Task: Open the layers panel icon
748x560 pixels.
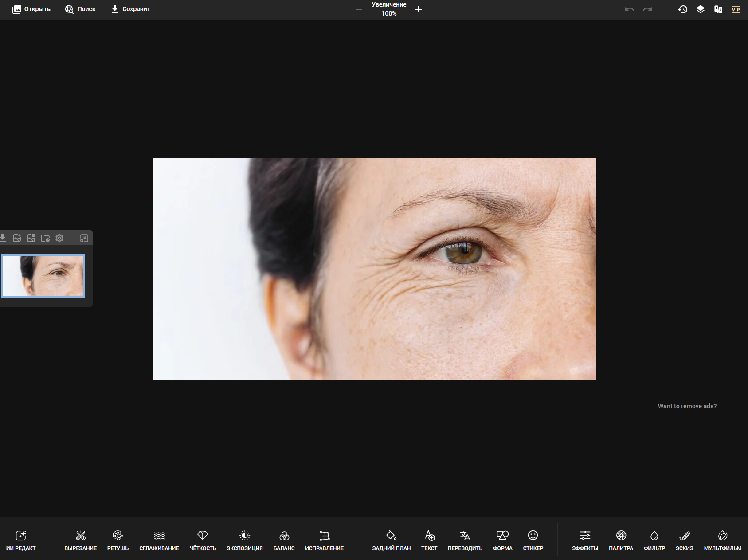Action: pos(701,9)
